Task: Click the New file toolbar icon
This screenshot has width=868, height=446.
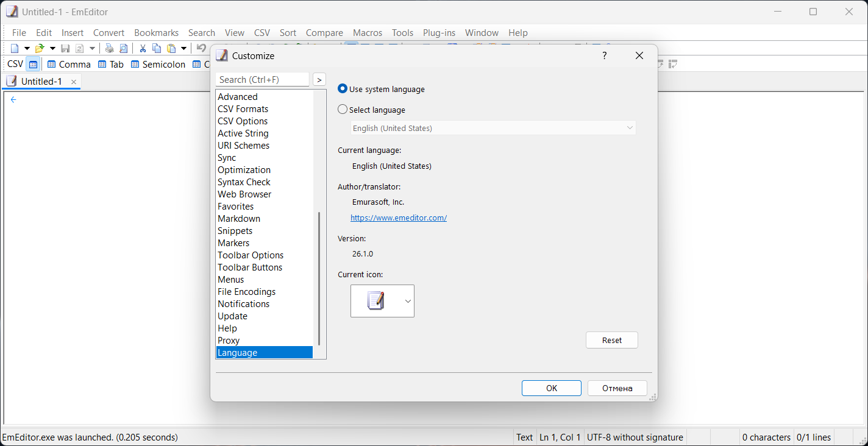Action: click(x=15, y=48)
